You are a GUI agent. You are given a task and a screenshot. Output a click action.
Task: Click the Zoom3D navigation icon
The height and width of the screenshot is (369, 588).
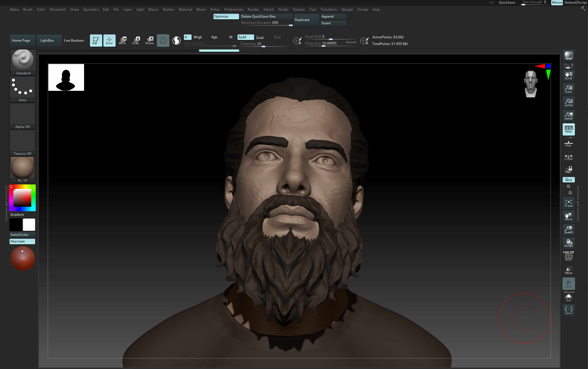(569, 230)
